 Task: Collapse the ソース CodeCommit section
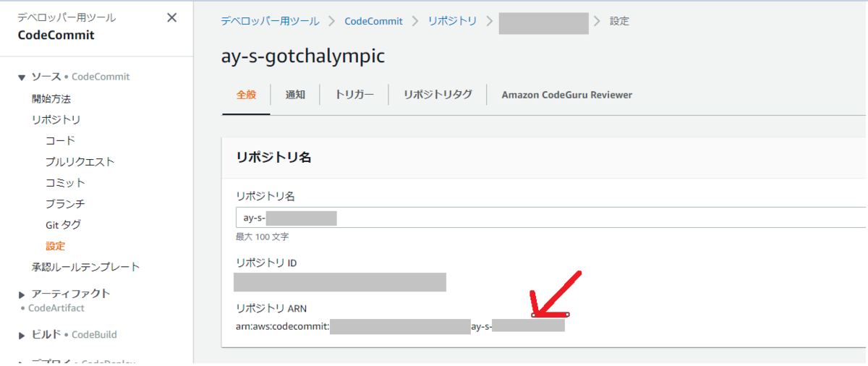(22, 77)
